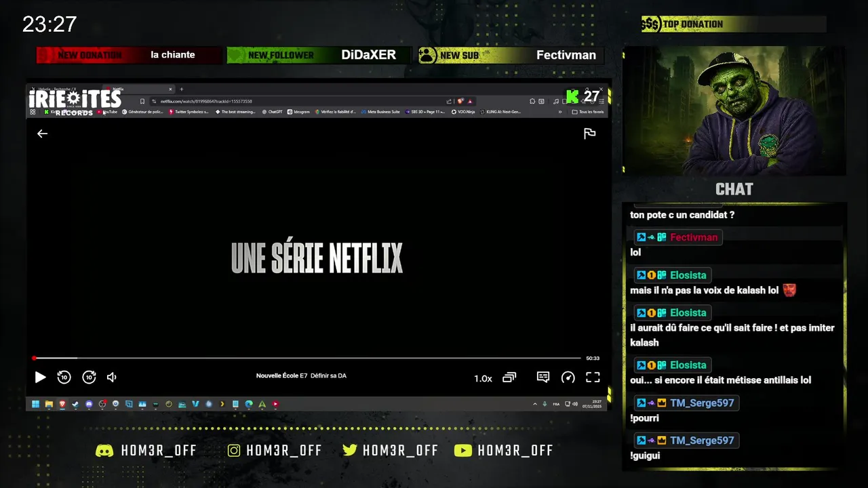The width and height of the screenshot is (868, 488).
Task: Open the Twitter H0M3R_OFF social handle
Action: pyautogui.click(x=391, y=451)
